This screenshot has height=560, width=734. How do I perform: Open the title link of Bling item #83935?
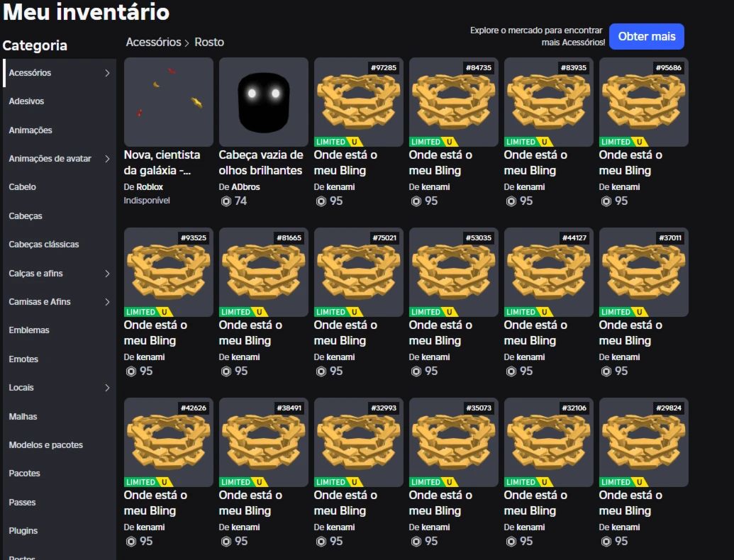(535, 163)
